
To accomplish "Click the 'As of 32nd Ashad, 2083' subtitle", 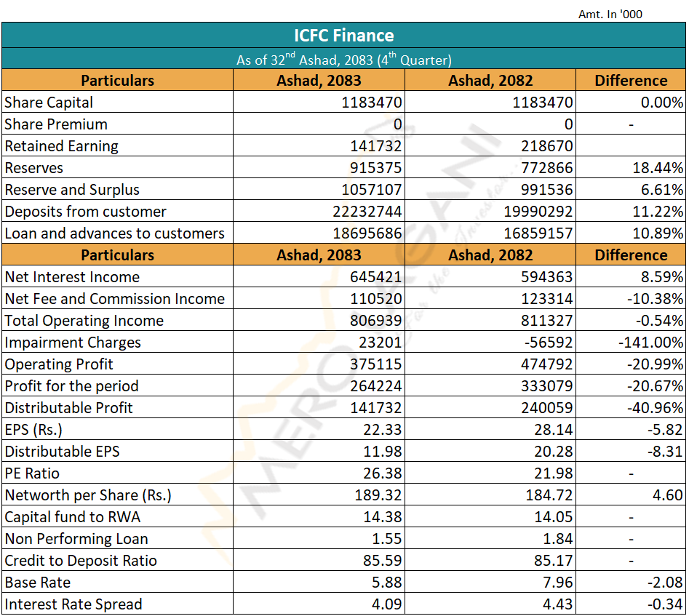I will (343, 59).
